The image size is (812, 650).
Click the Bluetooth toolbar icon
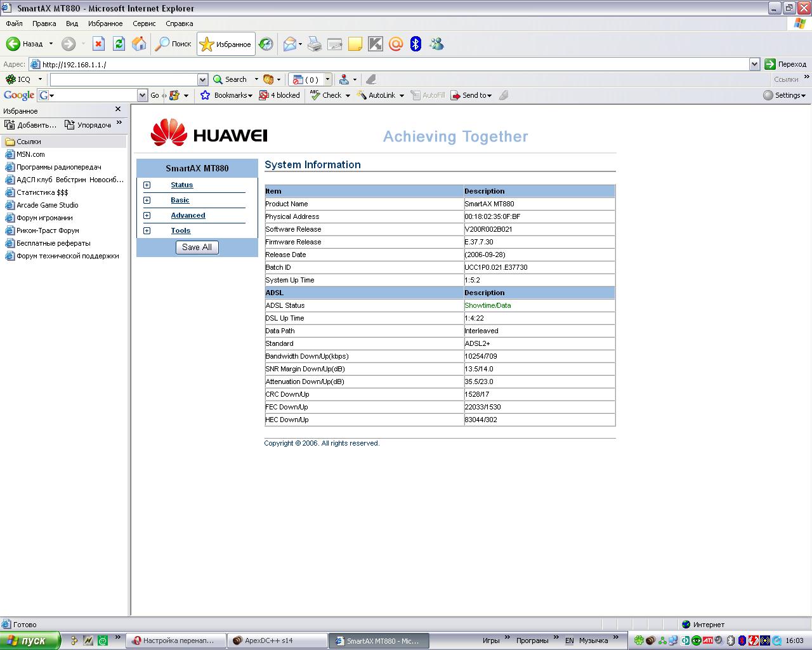(x=416, y=44)
